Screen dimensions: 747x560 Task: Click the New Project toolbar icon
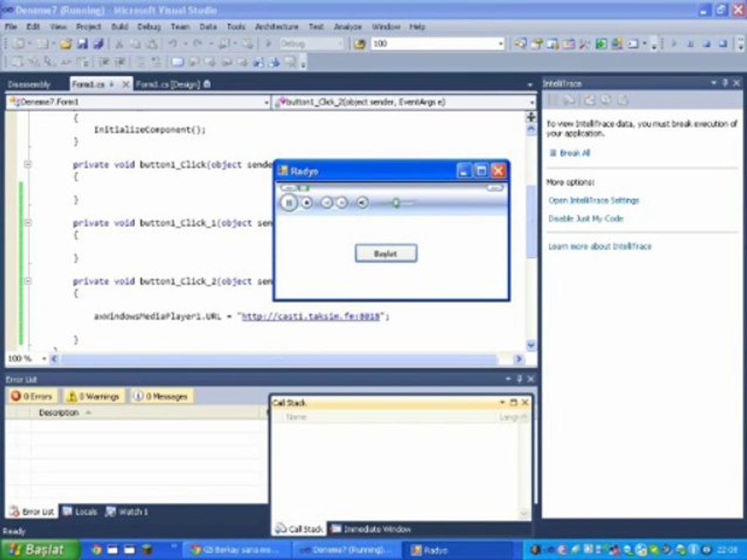[x=19, y=44]
